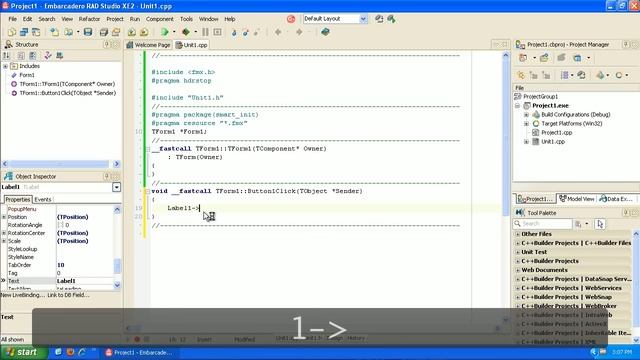Click the Back navigation arrow icon

(278, 32)
